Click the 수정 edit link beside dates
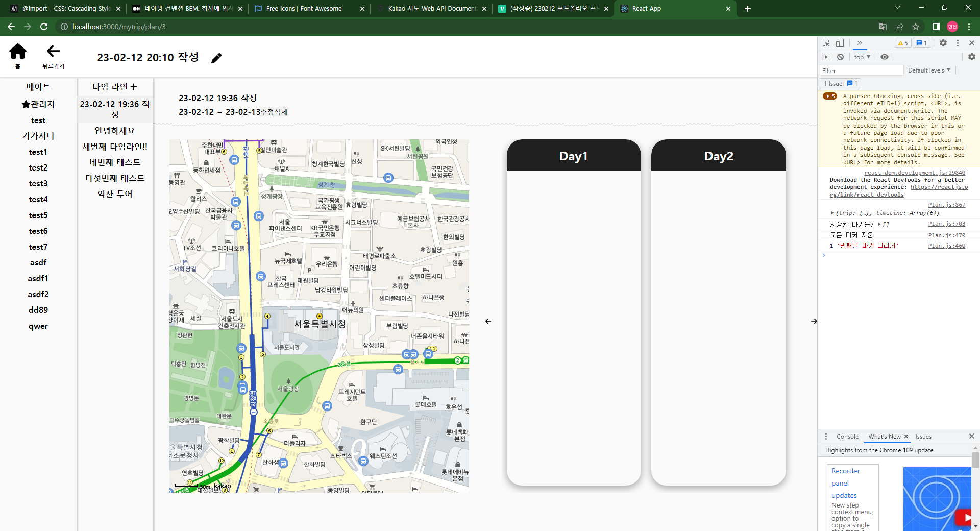Image resolution: width=980 pixels, height=531 pixels. 267,112
